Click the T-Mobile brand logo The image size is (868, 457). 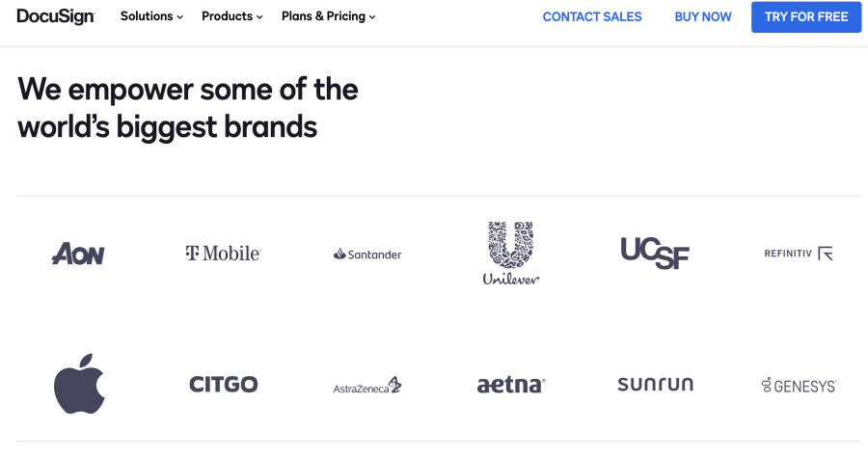(x=223, y=254)
